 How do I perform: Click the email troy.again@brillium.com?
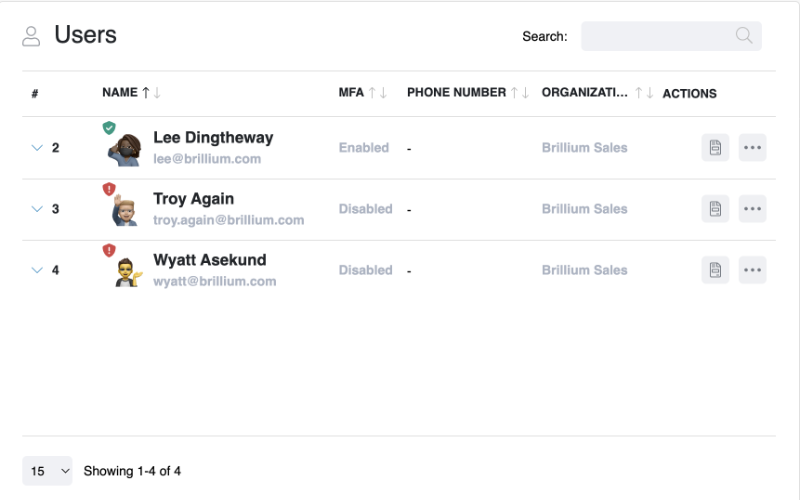[229, 220]
